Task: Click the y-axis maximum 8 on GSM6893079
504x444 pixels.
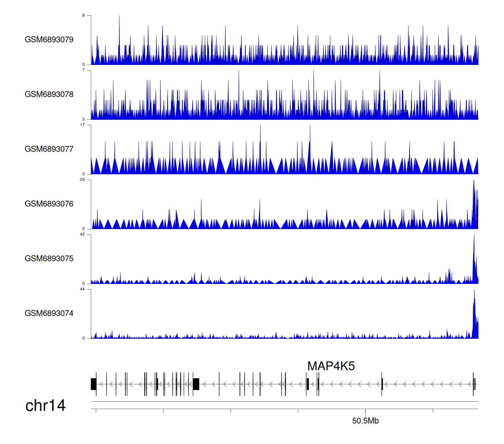Action: 84,15
